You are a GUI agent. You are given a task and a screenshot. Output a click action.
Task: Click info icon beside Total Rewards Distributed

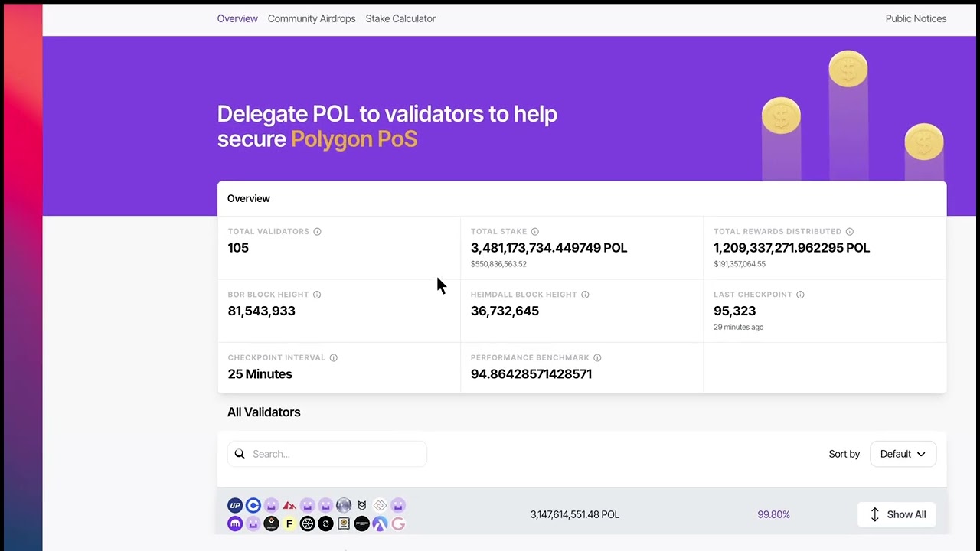coord(850,231)
